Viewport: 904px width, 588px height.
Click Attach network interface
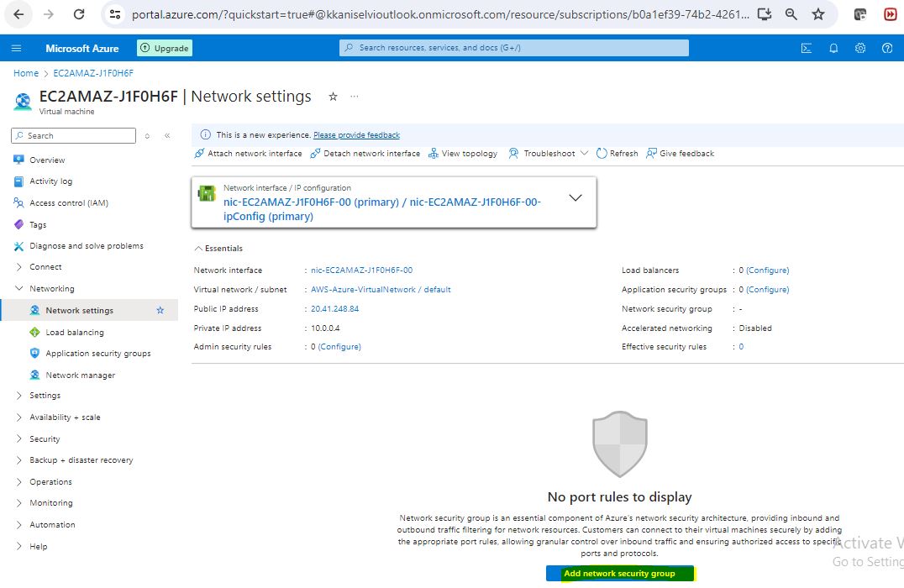pyautogui.click(x=249, y=154)
